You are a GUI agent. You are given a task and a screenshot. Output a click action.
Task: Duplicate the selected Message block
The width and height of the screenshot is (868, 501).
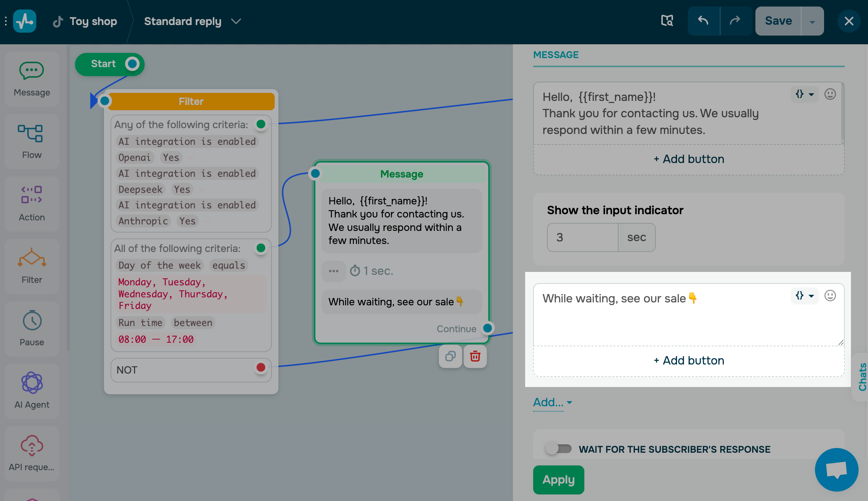(x=450, y=357)
